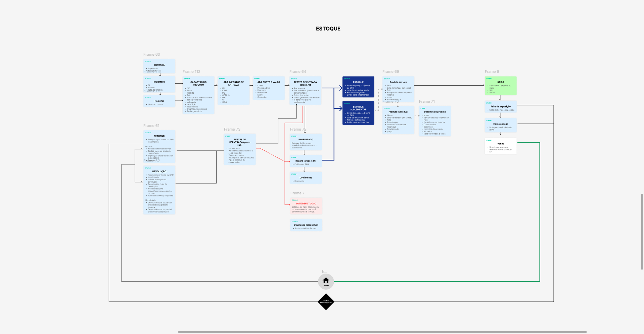The image size is (644, 334).
Task: Click the vertical scrollbar on the right edge
Action: coord(642,232)
